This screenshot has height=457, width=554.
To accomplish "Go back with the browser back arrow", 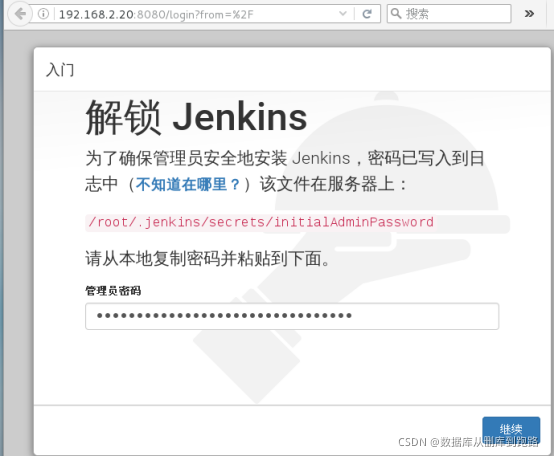I will 19,14.
